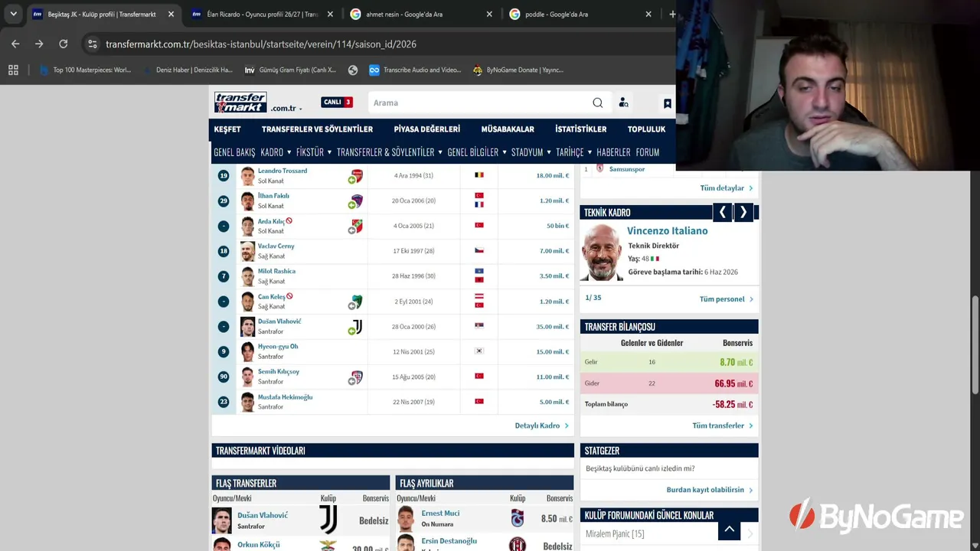Viewport: 980px width, 551px height.
Task: Click the Trabzonspor crest next to Ernest Muci
Action: 518,518
